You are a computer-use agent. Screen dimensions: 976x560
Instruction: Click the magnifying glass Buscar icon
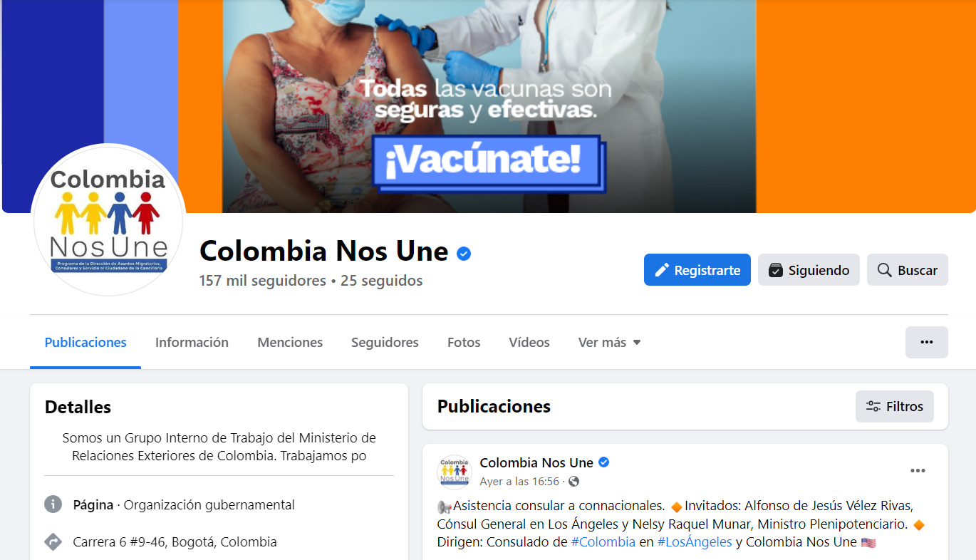click(x=885, y=270)
